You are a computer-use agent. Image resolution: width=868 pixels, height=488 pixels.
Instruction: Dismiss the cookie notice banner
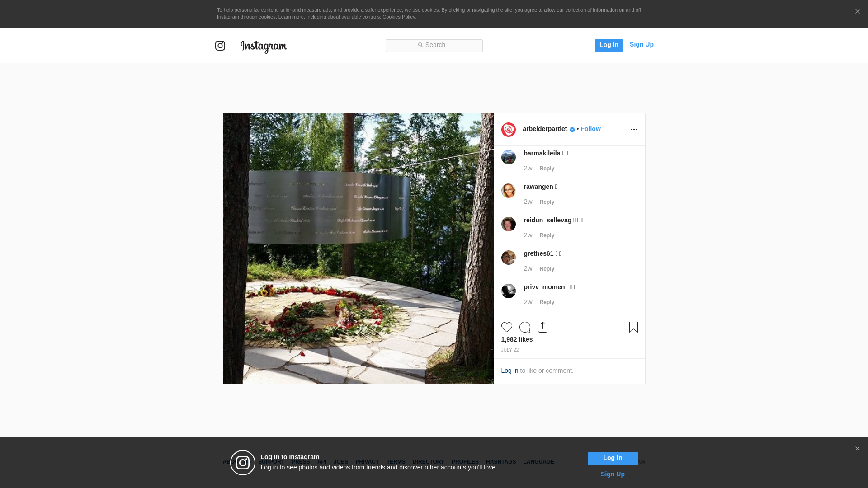click(857, 12)
